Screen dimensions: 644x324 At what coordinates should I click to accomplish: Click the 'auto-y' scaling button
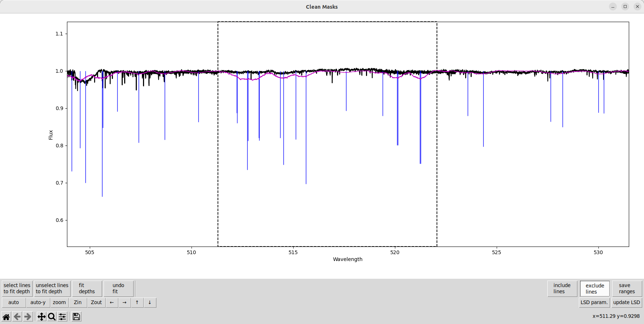(x=38, y=303)
